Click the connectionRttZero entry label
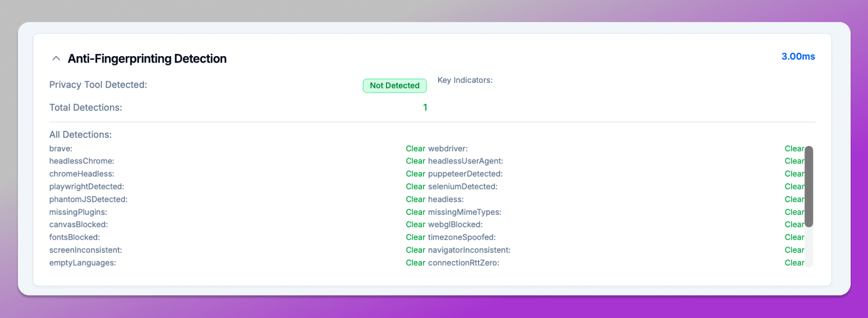Screen dimensions: 868x318 pos(463,263)
